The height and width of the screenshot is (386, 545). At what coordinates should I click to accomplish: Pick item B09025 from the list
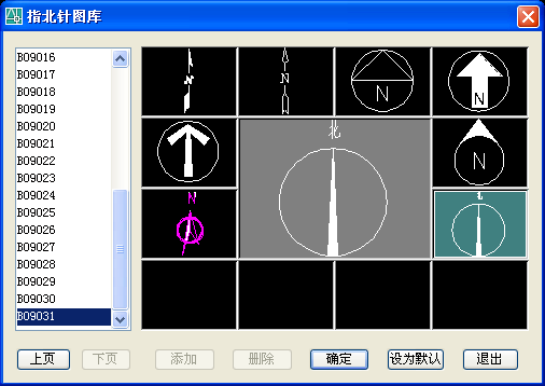[x=64, y=213]
